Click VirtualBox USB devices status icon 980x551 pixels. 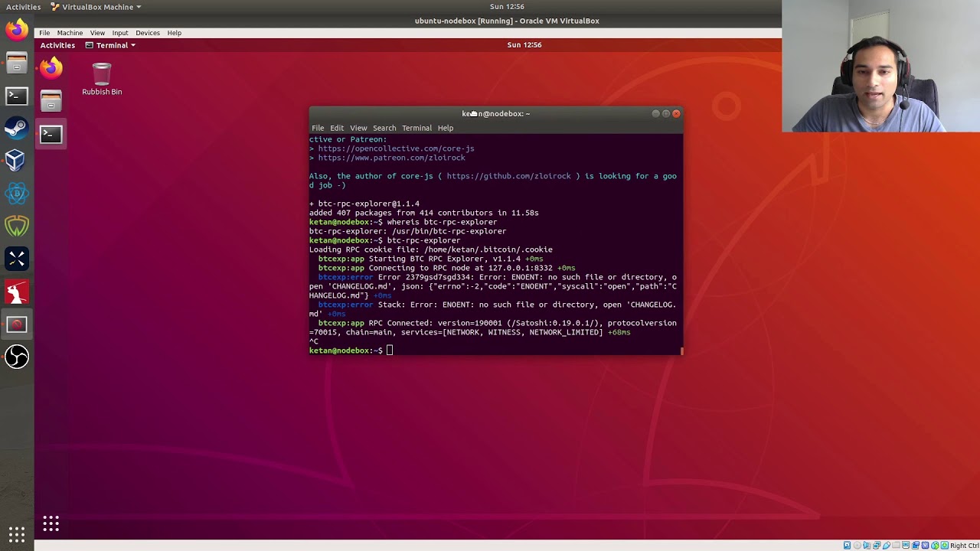tap(887, 545)
